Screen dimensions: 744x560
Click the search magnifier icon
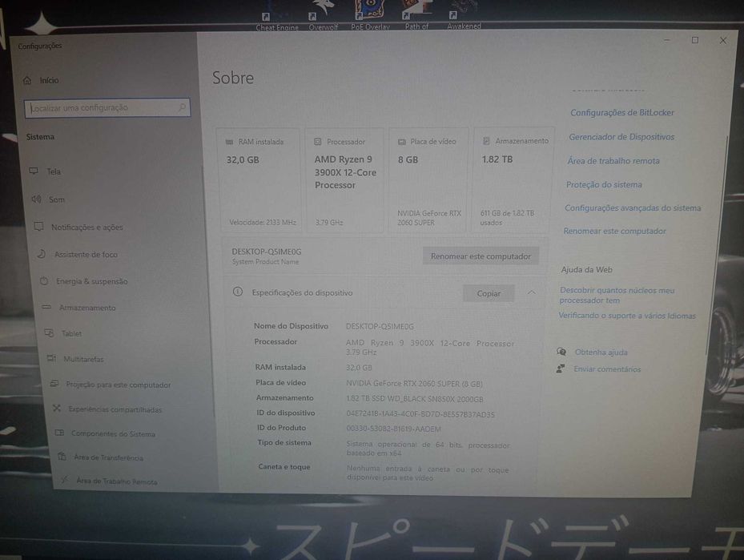tap(182, 107)
